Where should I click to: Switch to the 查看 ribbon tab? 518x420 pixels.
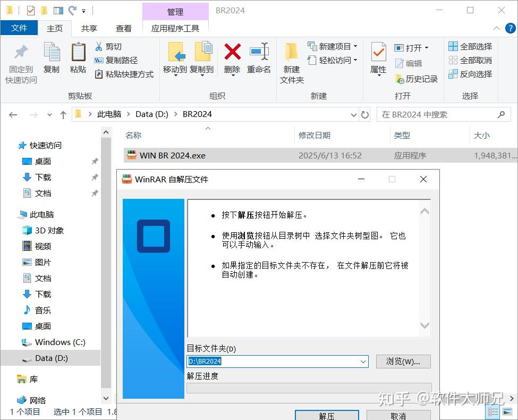[x=124, y=28]
